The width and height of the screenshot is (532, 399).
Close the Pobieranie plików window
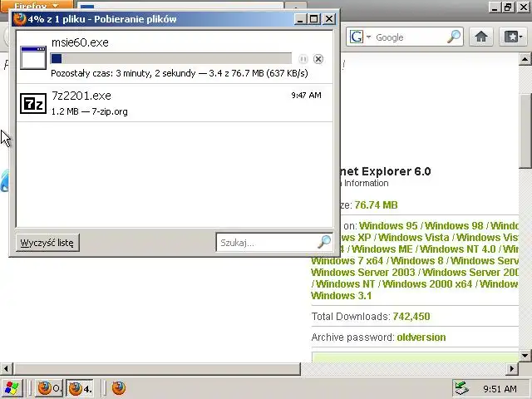[x=329, y=19]
